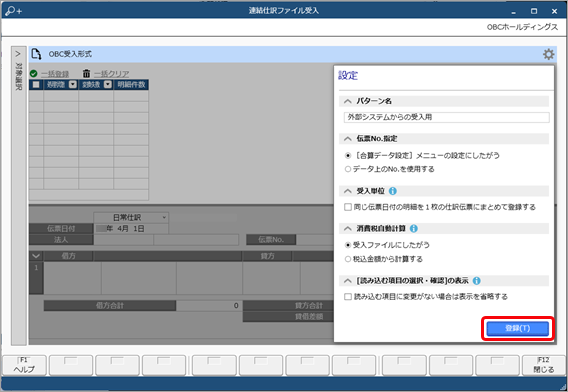
Task: Collapse the 伝票No.指定 section
Action: click(348, 139)
